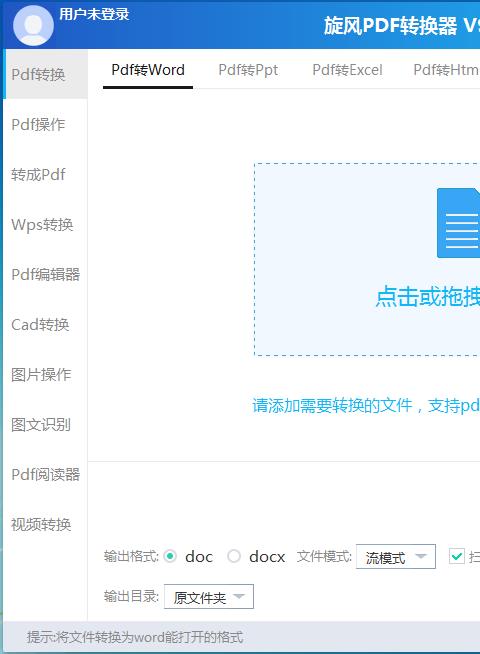Click the 点击或拖拽 add-file text
The image size is (480, 654).
427,297
